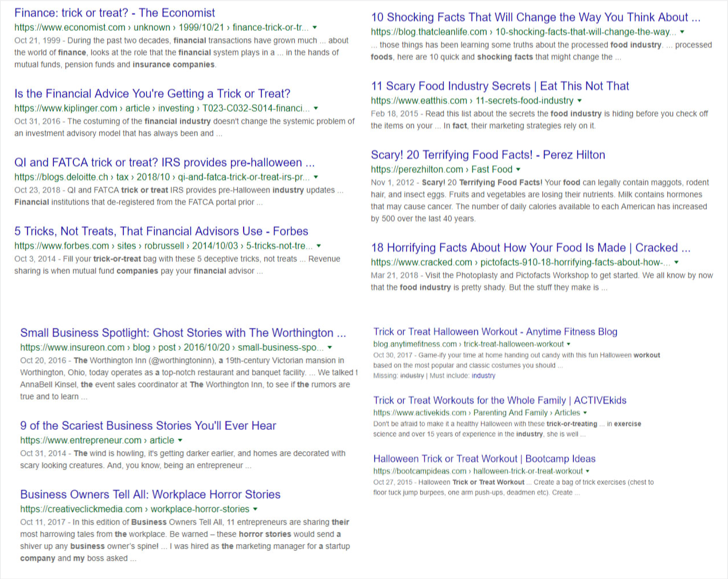
Task: Expand the dropdown arrow beside perezhilton.com Fast Food
Action: click(x=518, y=170)
